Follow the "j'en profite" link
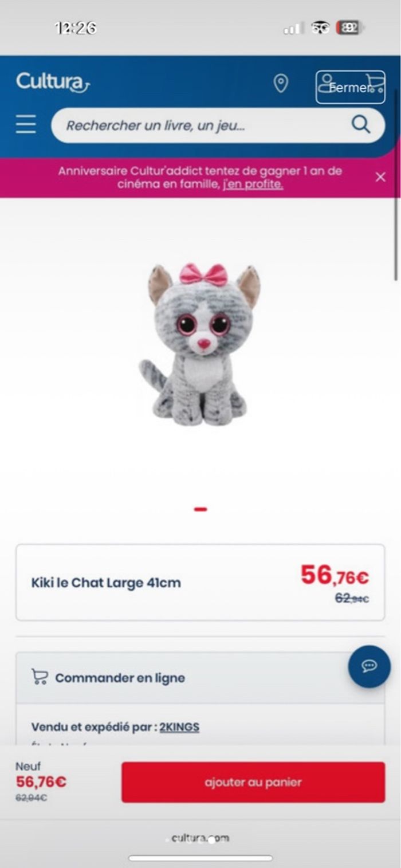 [x=253, y=184]
